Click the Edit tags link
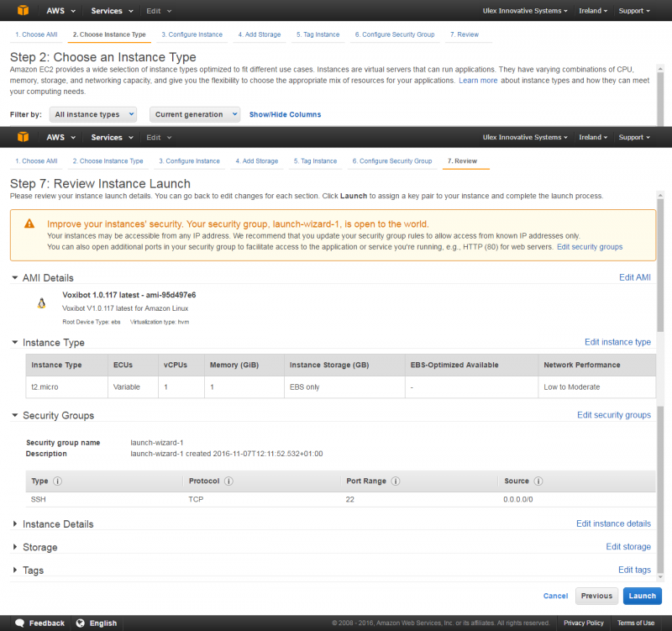The image size is (672, 631). tap(634, 570)
